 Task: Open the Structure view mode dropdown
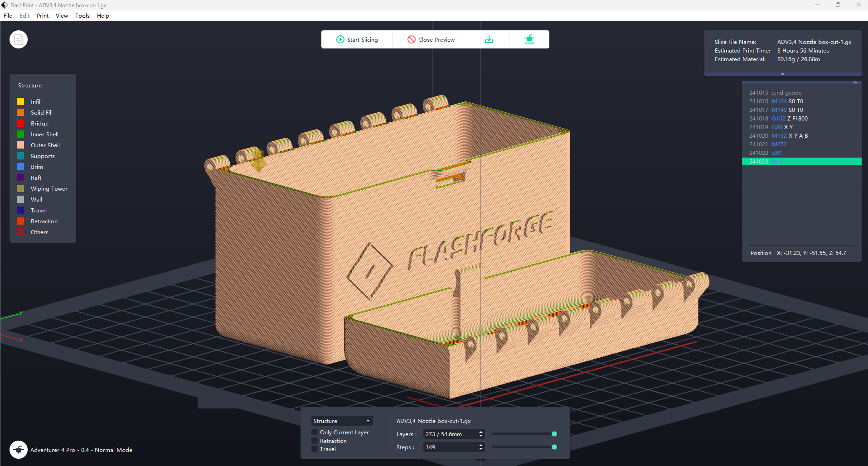pyautogui.click(x=342, y=421)
